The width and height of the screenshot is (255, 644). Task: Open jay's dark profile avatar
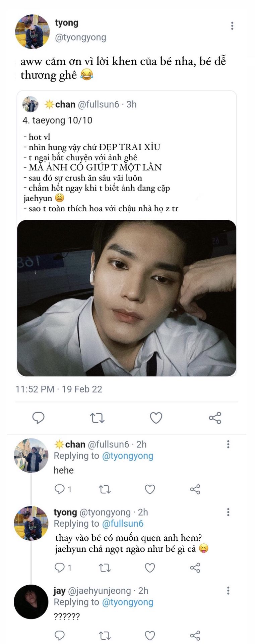(31, 602)
